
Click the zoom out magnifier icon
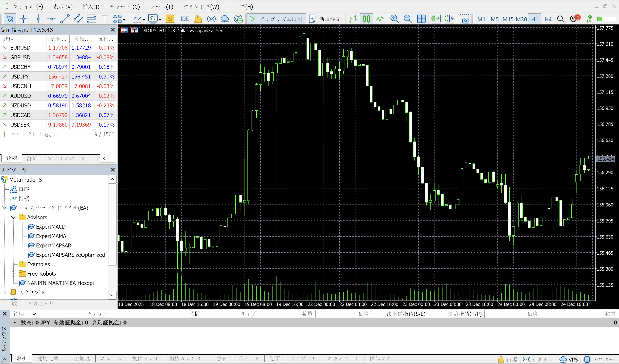point(408,19)
